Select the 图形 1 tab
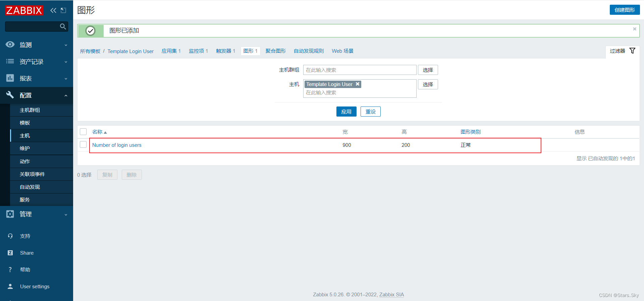This screenshot has height=301, width=644. [x=250, y=51]
